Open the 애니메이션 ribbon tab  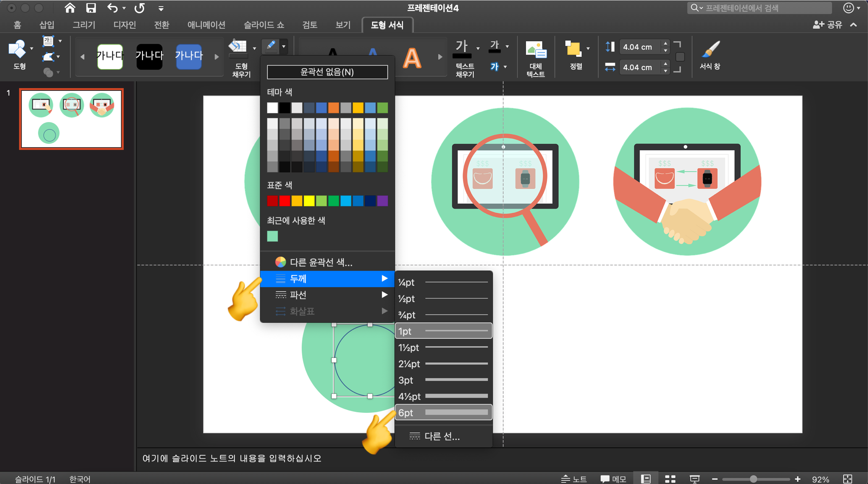pos(206,25)
